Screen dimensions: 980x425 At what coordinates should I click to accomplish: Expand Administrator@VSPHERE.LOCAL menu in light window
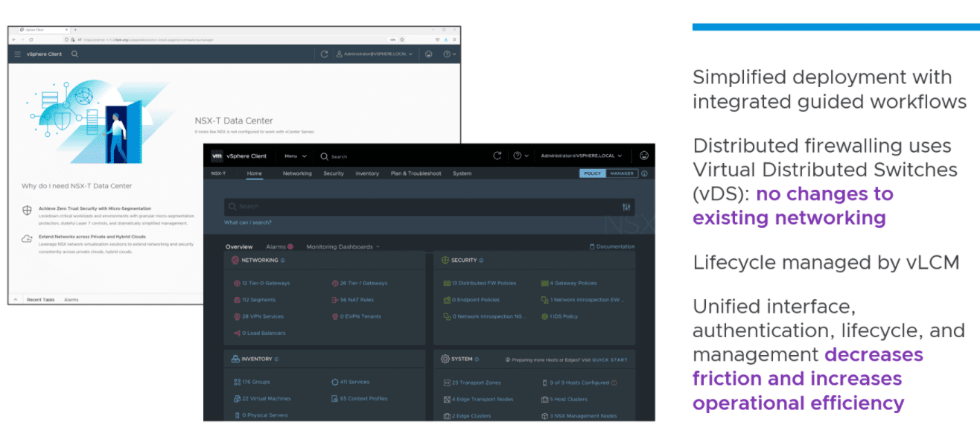pyautogui.click(x=374, y=54)
